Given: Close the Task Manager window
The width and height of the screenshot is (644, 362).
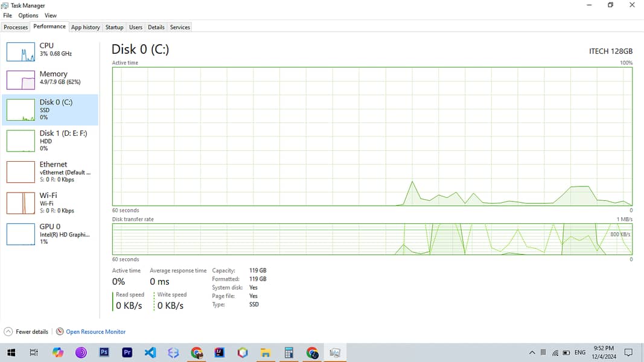Looking at the screenshot, I should [632, 5].
